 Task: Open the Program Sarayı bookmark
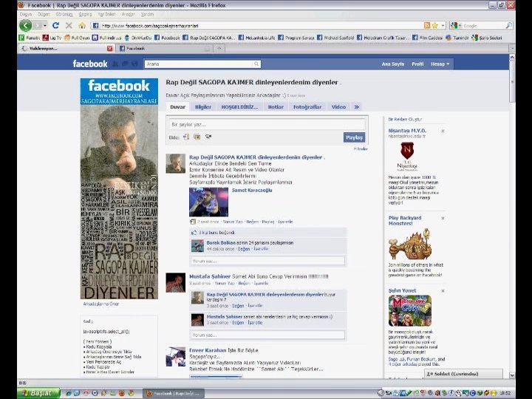(296, 38)
